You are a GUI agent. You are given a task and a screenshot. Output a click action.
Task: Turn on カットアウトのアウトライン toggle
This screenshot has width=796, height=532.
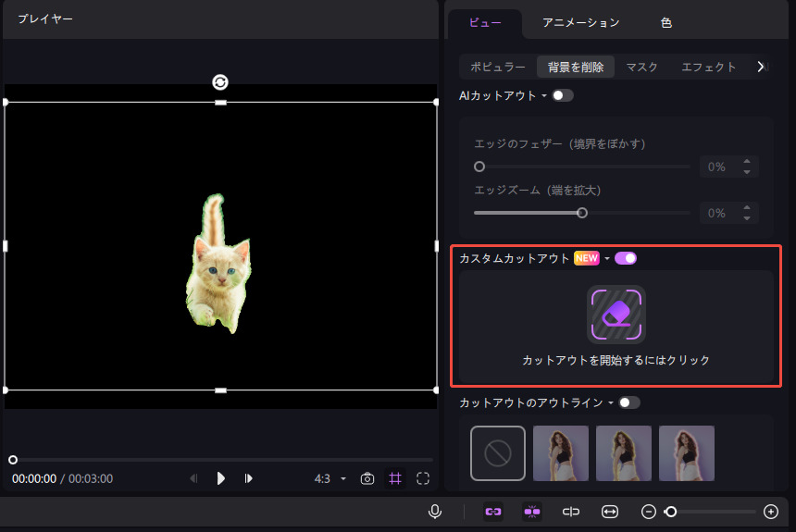(x=629, y=402)
